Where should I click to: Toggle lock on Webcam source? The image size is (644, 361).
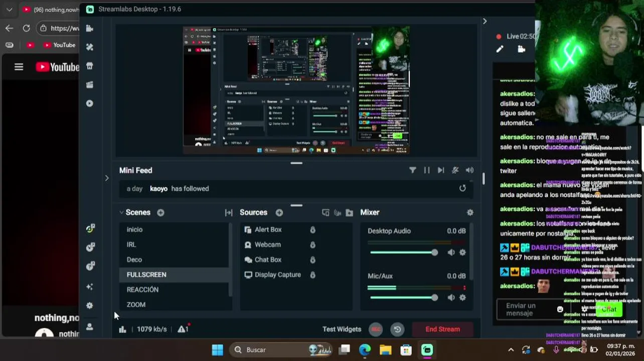pos(312,245)
